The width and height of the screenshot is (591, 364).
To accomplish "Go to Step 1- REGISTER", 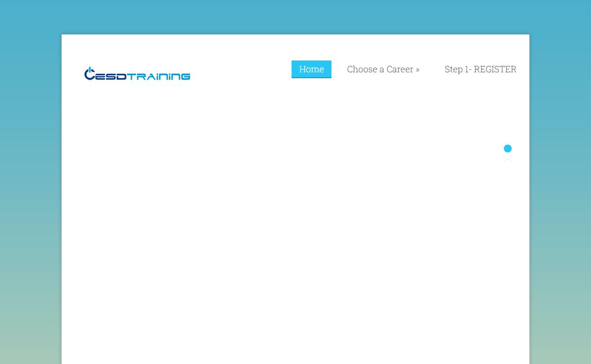I will (x=480, y=69).
